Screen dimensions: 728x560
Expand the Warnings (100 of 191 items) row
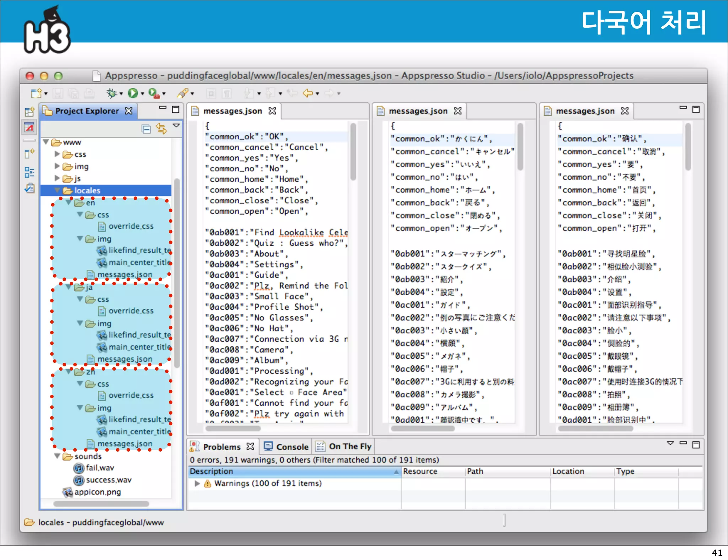(x=197, y=484)
